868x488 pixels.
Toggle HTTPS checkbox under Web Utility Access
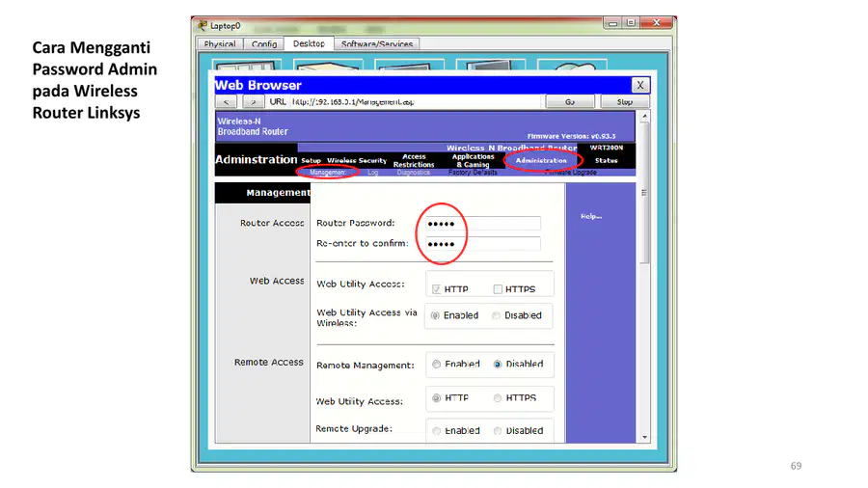[498, 289]
